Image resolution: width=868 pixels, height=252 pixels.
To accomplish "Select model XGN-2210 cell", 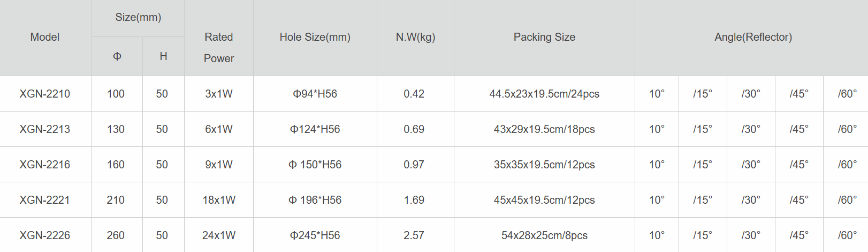I will click(x=45, y=94).
